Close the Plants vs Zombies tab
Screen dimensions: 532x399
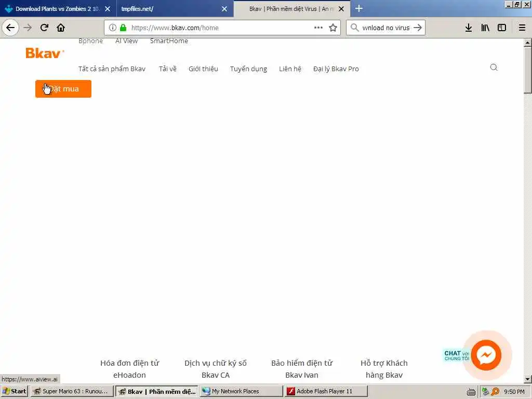click(x=108, y=9)
